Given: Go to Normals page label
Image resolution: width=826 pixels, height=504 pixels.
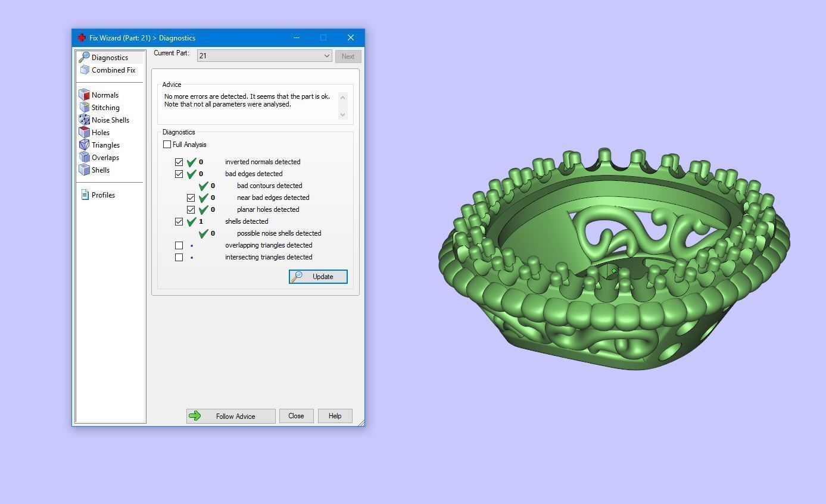Looking at the screenshot, I should [x=105, y=95].
